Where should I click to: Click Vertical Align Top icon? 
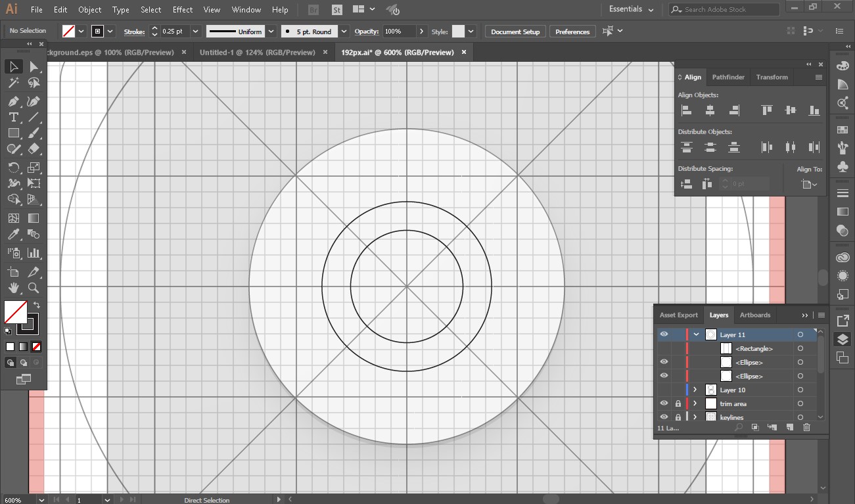pyautogui.click(x=766, y=110)
